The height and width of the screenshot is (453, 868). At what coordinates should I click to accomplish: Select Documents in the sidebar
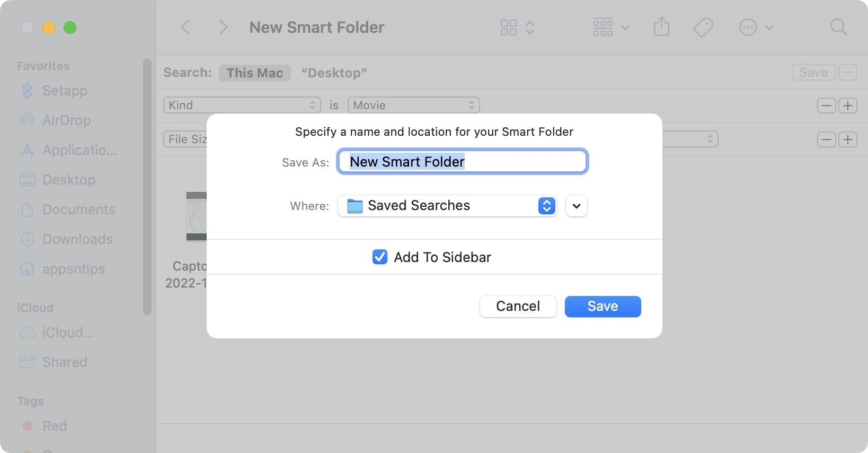pos(78,210)
